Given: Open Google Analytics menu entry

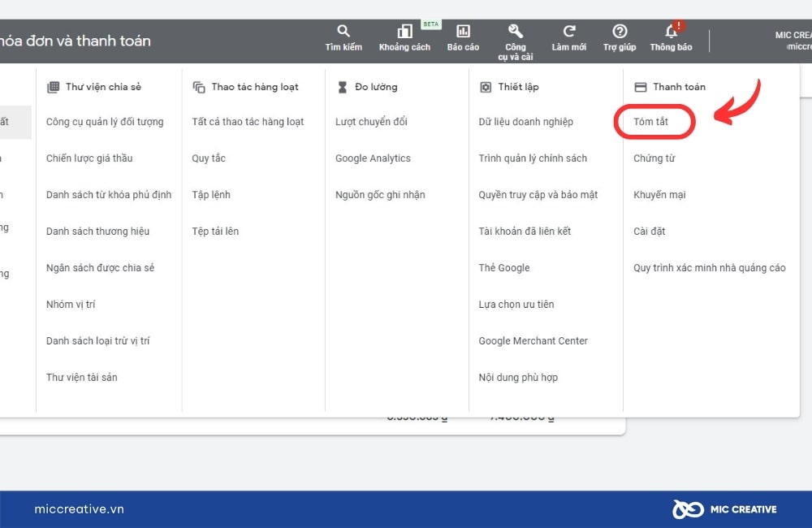Looking at the screenshot, I should [373, 158].
